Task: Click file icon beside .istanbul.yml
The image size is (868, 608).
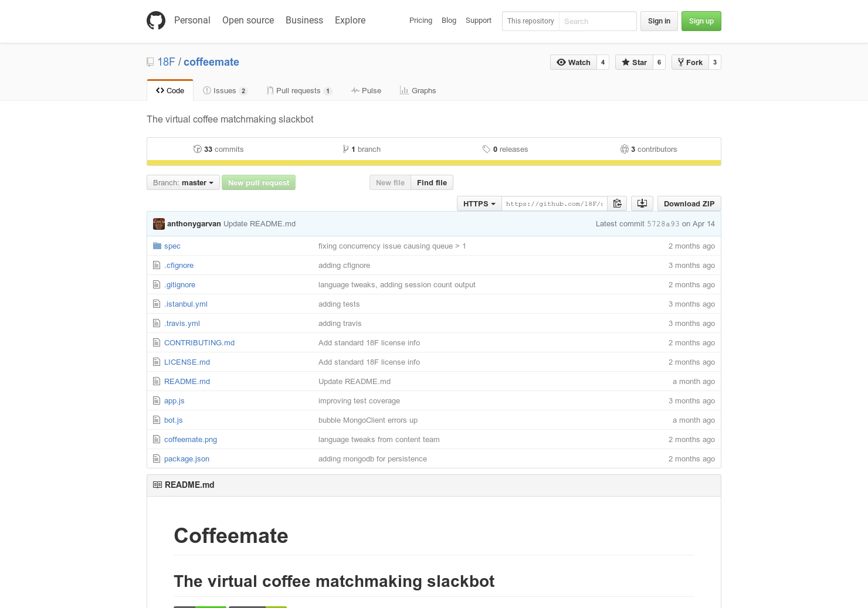Action: point(157,304)
